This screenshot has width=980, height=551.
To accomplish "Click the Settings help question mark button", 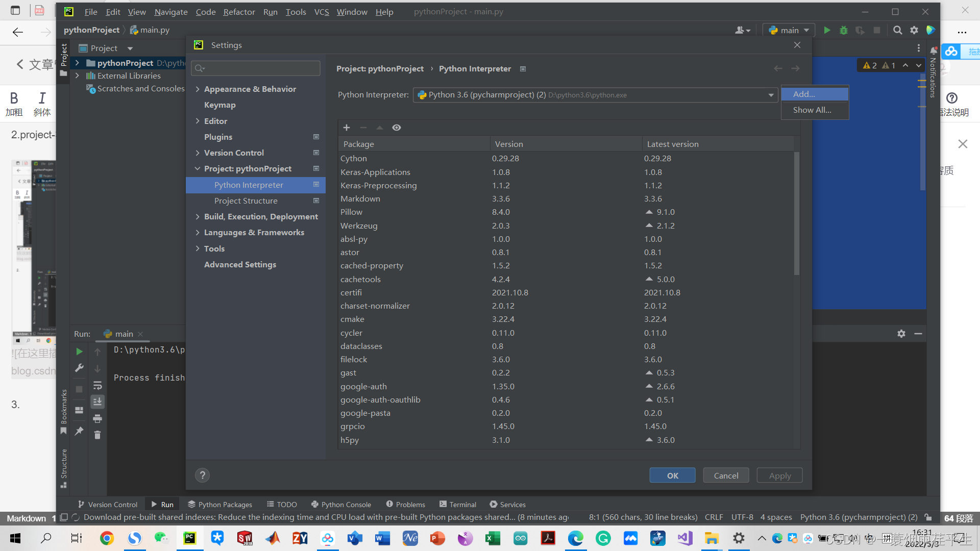I will [203, 475].
